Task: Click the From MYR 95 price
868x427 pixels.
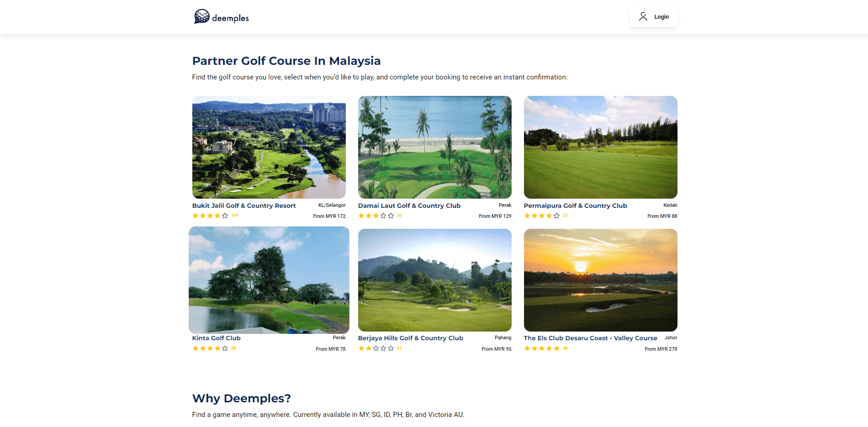Action: (497, 349)
